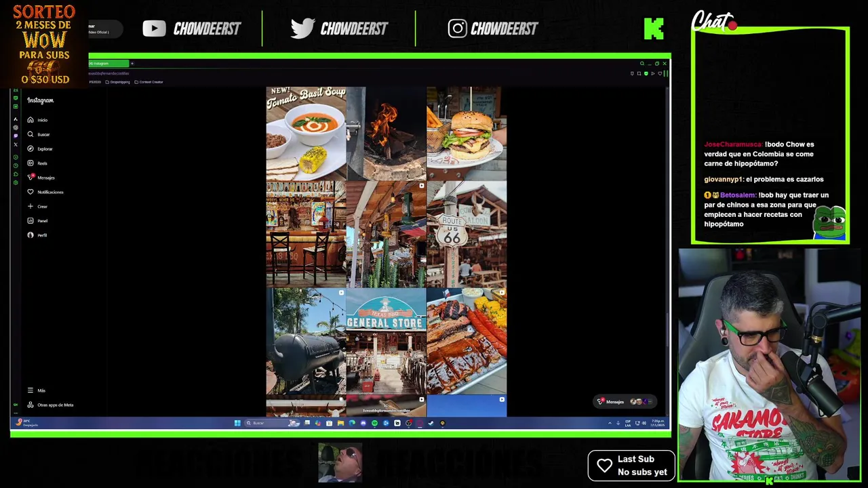
Task: Open the burger and fries post
Action: click(467, 133)
